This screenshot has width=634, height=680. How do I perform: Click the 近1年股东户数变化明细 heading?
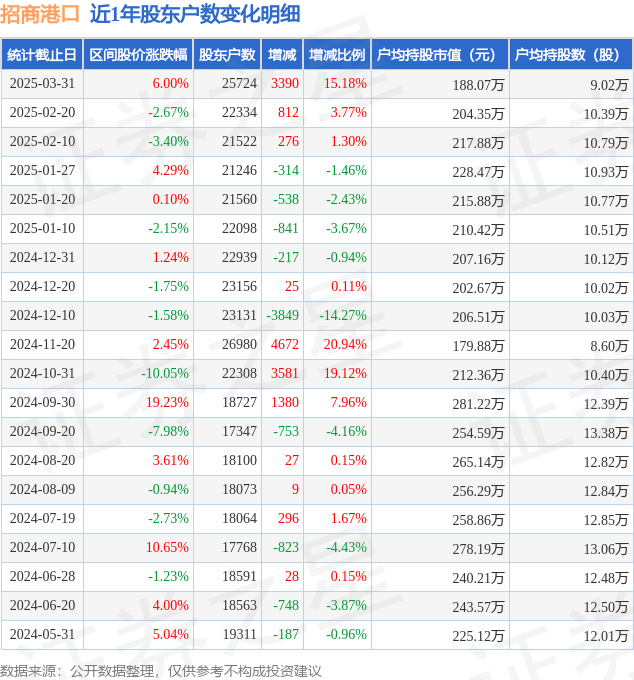point(195,14)
